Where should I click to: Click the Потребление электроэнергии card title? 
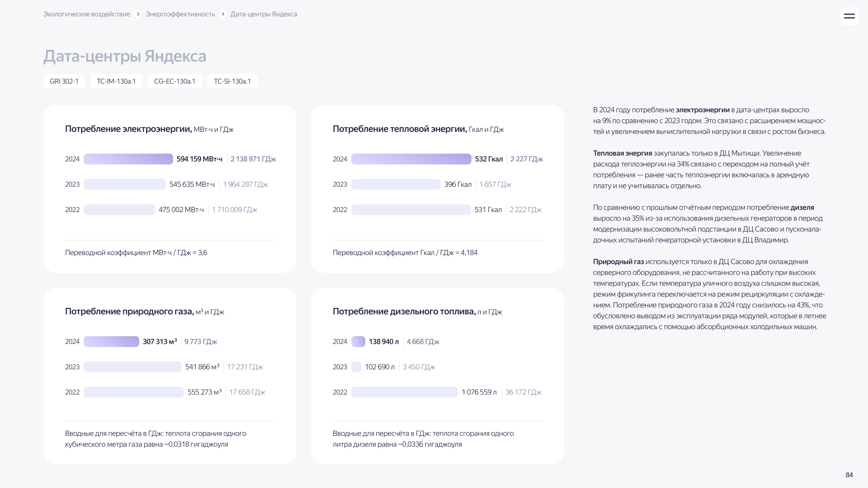128,129
